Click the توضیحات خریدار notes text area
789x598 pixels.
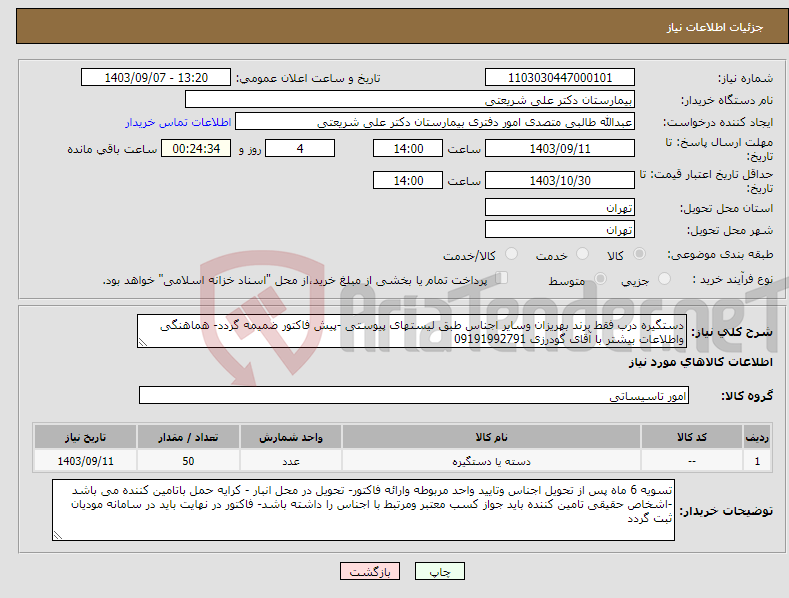[x=363, y=510]
